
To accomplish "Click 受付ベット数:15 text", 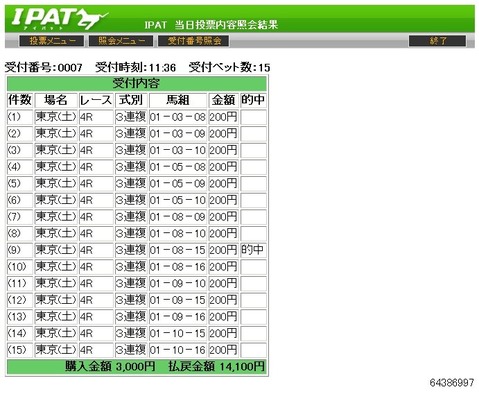I will pos(229,68).
